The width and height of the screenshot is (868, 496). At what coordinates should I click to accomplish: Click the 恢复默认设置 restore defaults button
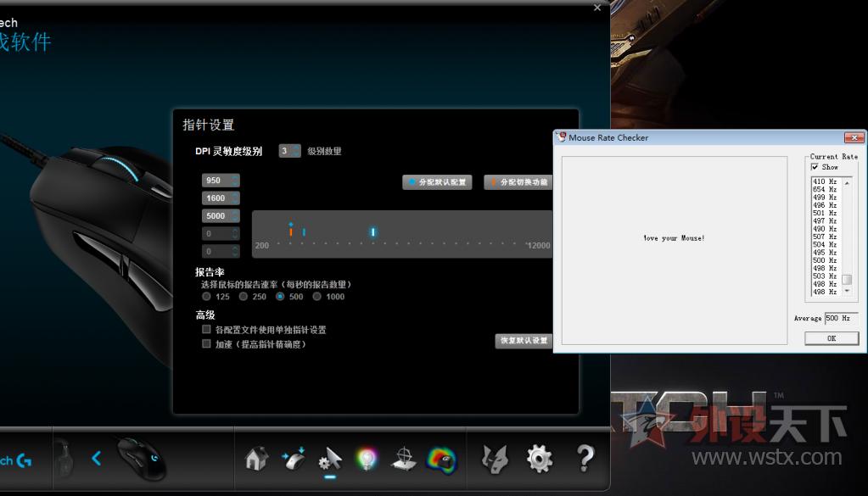[x=523, y=341]
